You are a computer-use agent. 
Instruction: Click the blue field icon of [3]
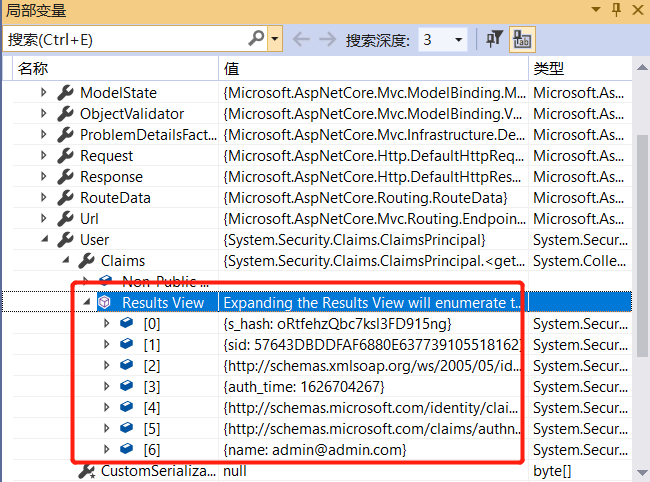tap(126, 385)
